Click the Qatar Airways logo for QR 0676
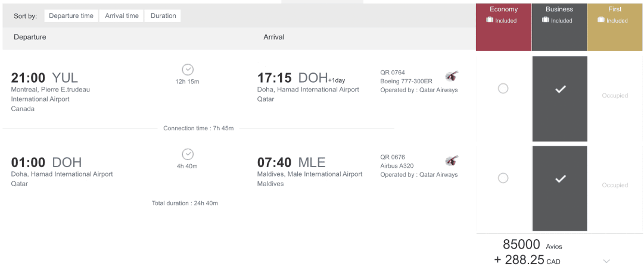The image size is (644, 270). 452,161
